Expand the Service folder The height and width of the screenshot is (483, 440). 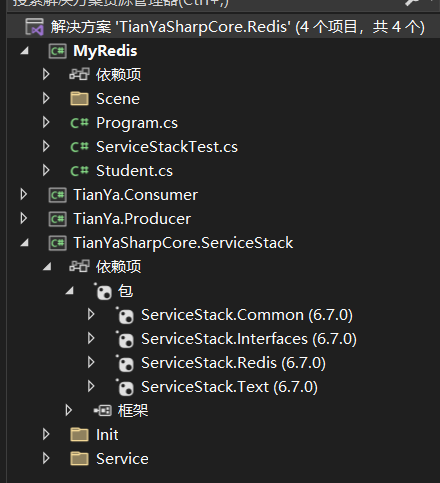(46, 458)
